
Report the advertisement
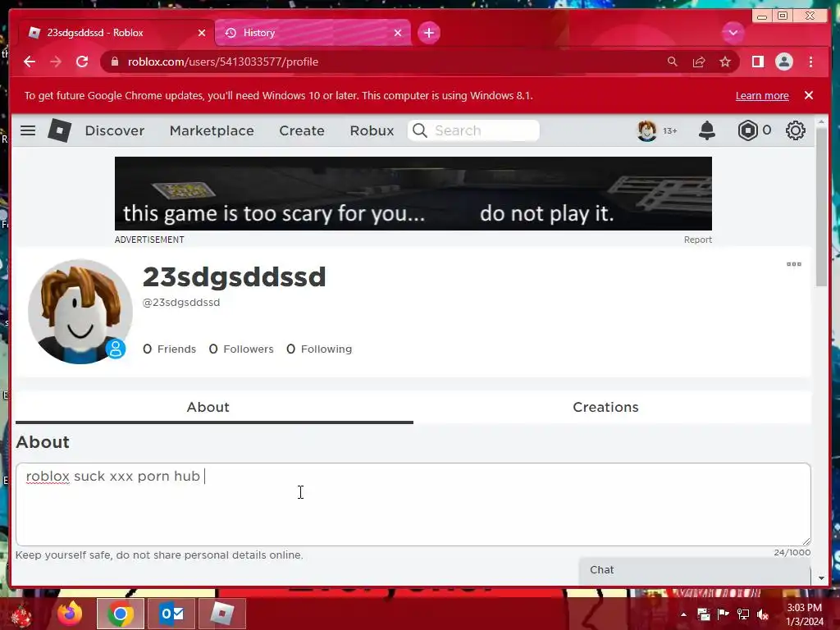point(697,240)
